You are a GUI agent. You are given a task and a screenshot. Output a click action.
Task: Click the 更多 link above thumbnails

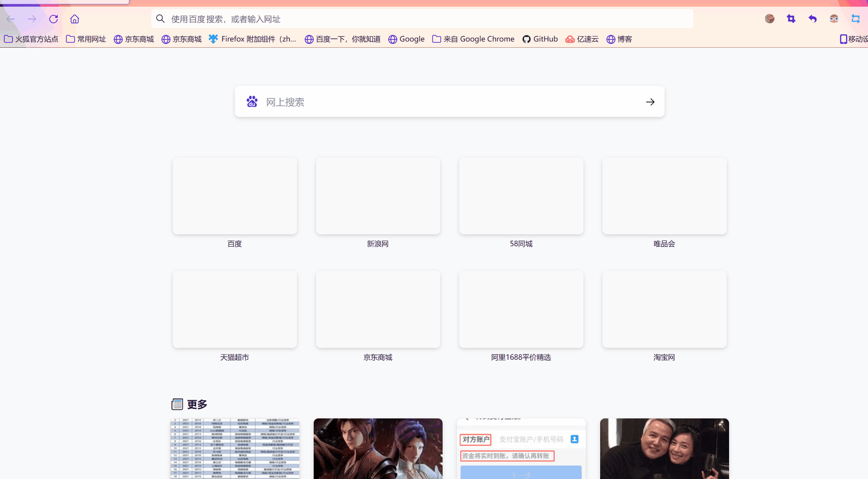click(x=197, y=404)
